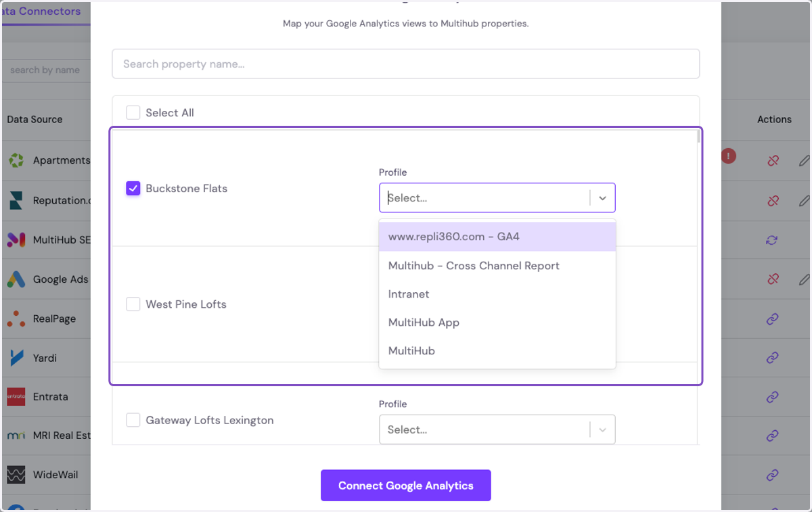This screenshot has height=512, width=812.
Task: Click the Connect Google Analytics button
Action: pos(406,486)
